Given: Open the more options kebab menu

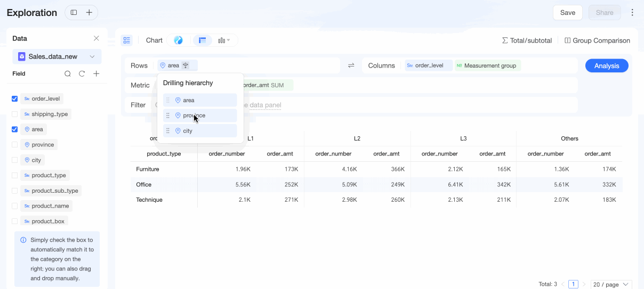Looking at the screenshot, I should click(x=632, y=12).
